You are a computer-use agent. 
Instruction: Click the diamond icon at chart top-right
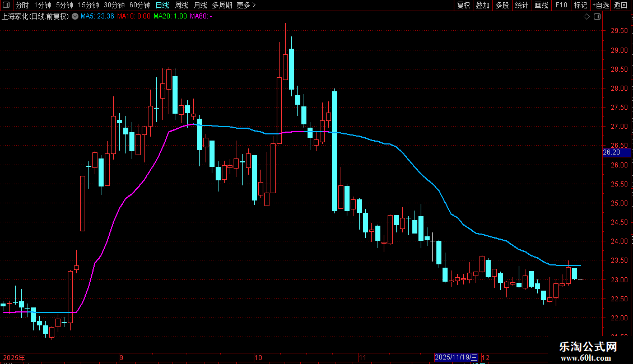[x=587, y=17]
